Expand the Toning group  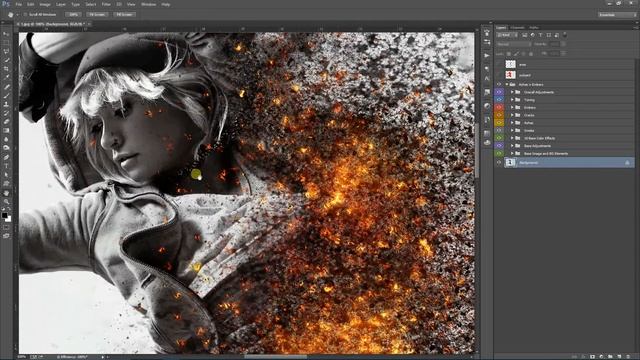pos(512,100)
